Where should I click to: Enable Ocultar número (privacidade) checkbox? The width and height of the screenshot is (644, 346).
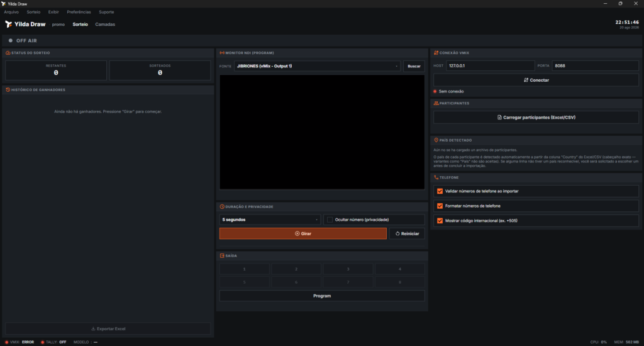coord(330,220)
